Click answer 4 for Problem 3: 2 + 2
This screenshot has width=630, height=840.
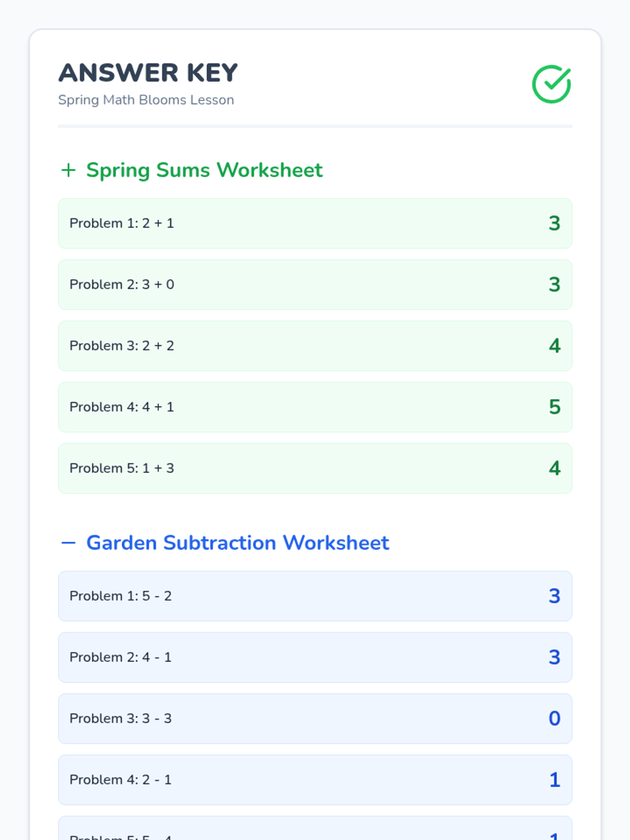point(554,346)
